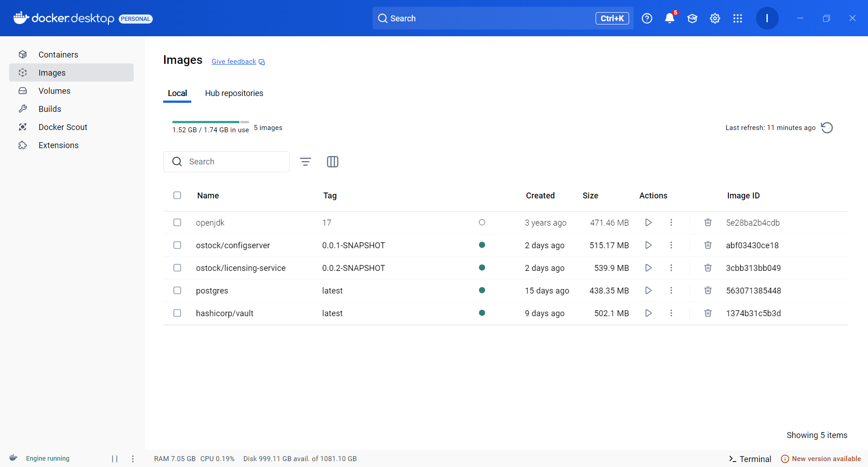Image resolution: width=868 pixels, height=467 pixels.
Task: Check the ostock/configserver checkbox
Action: point(177,245)
